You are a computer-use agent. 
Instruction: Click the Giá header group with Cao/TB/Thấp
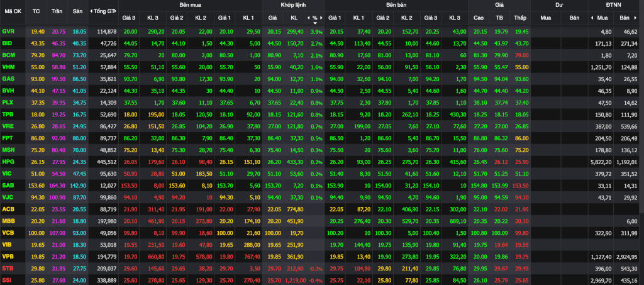point(499,5)
